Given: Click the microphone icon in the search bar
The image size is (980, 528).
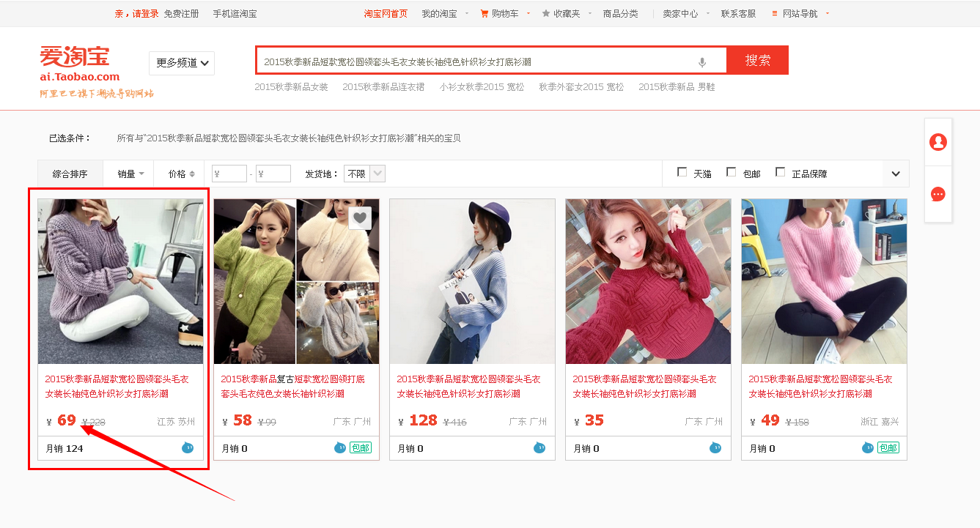Looking at the screenshot, I should pos(702,61).
